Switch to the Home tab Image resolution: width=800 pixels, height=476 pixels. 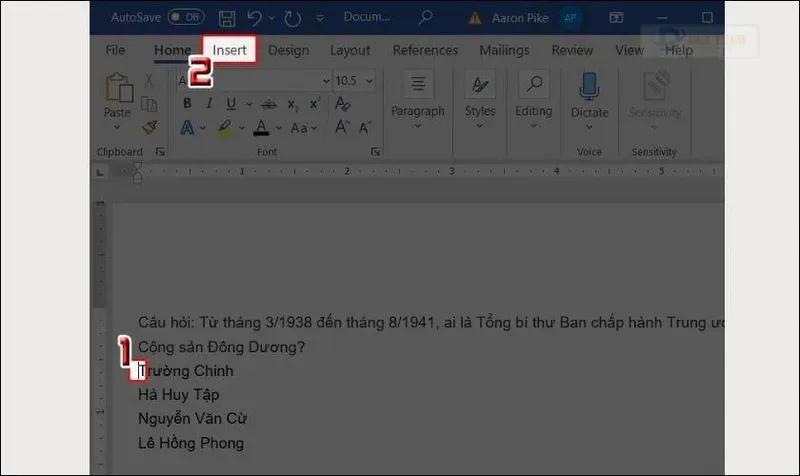pos(172,50)
